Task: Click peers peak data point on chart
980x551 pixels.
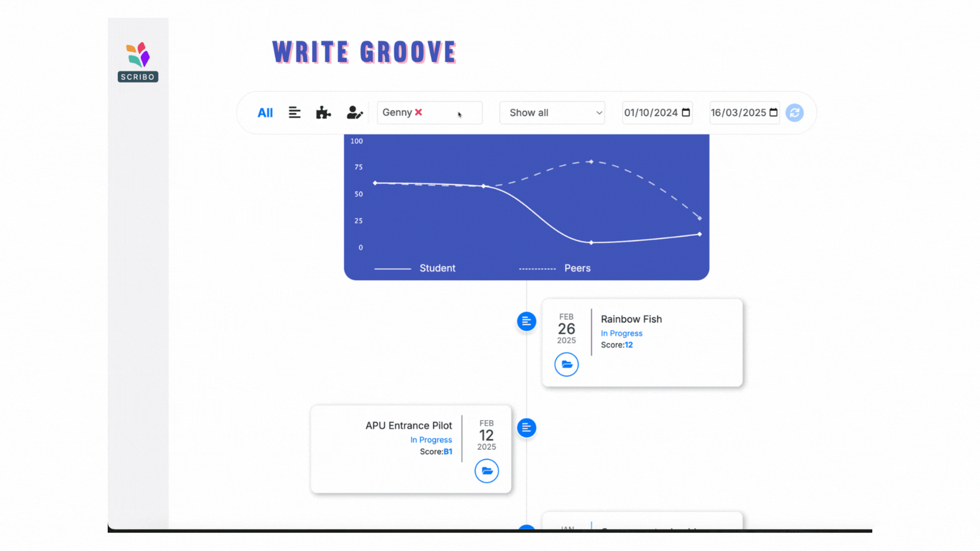Action: 591,162
